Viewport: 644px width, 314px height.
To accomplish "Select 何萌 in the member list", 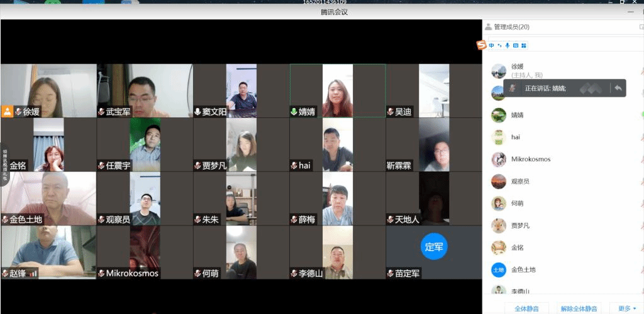I will 517,203.
